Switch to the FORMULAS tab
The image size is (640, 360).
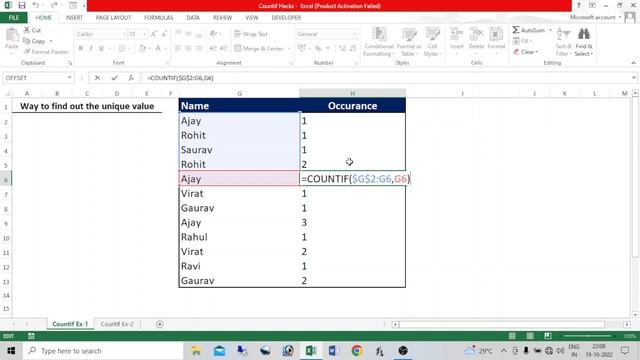click(x=158, y=18)
